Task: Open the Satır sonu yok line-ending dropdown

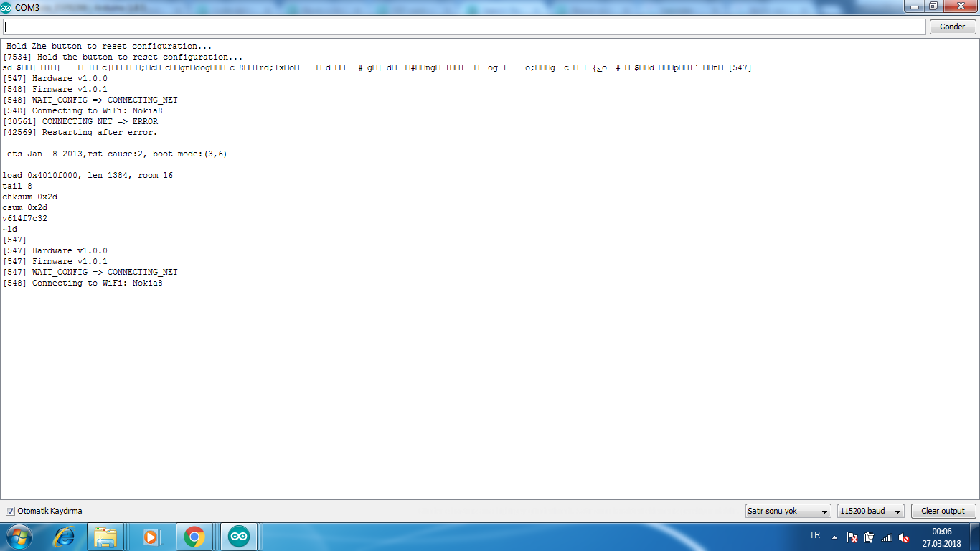Action: 788,511
